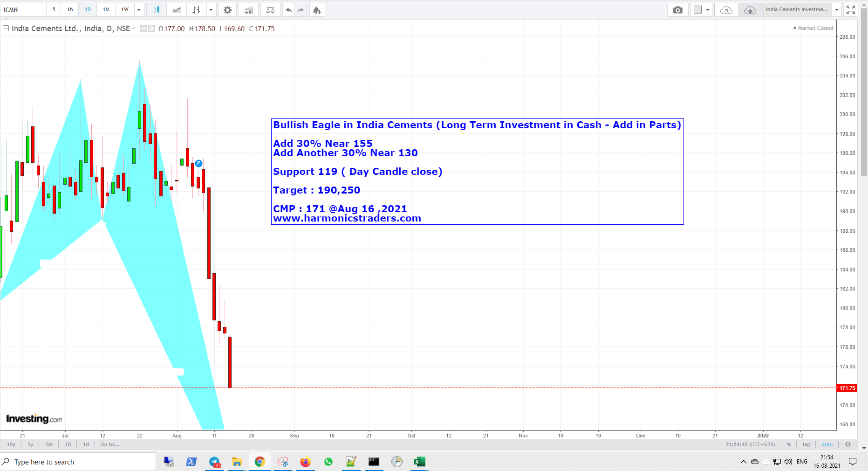Select the 1D interval
The width and height of the screenshot is (868, 471).
pyautogui.click(x=88, y=10)
